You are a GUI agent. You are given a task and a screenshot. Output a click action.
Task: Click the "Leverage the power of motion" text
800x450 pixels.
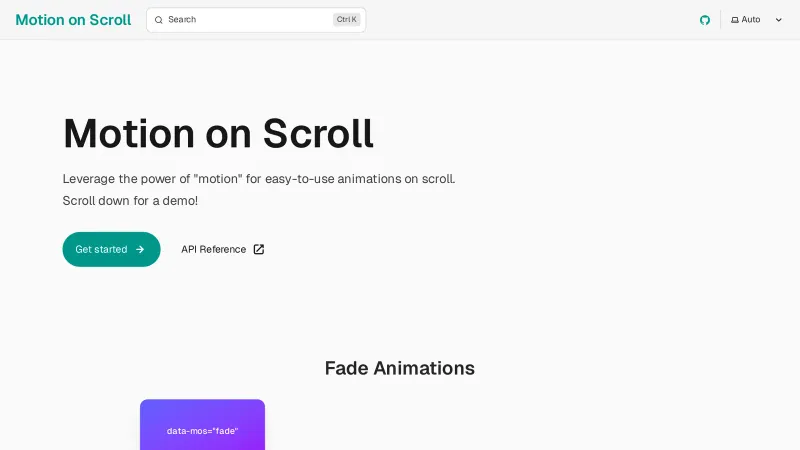(x=258, y=179)
